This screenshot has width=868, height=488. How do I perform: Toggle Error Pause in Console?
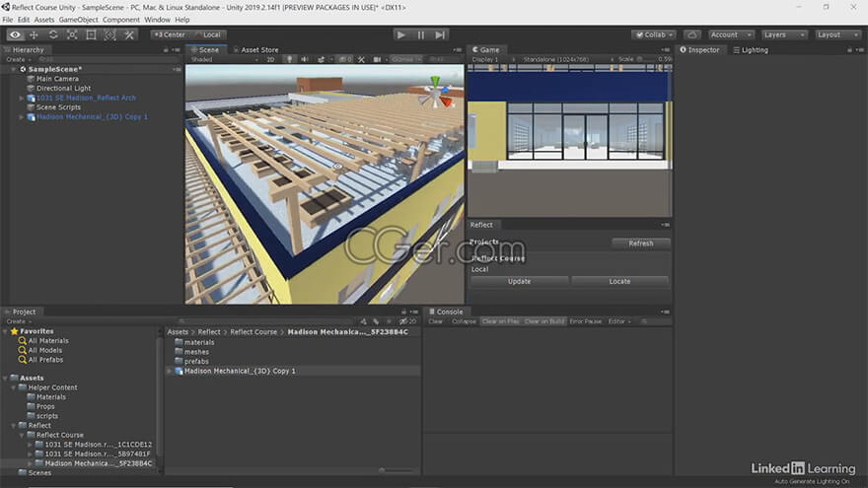tap(585, 321)
